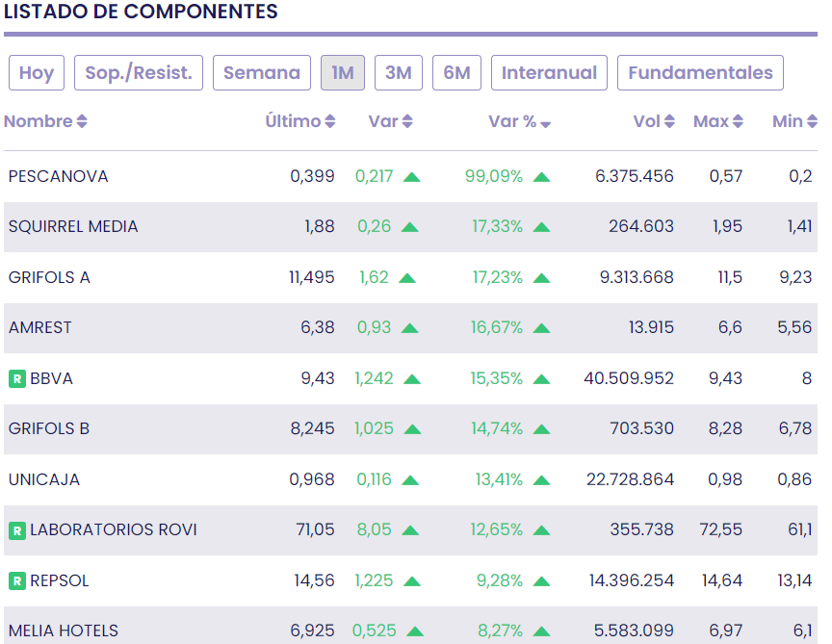The width and height of the screenshot is (832, 644).
Task: Click the green R icon beside Repsol
Action: point(16,580)
